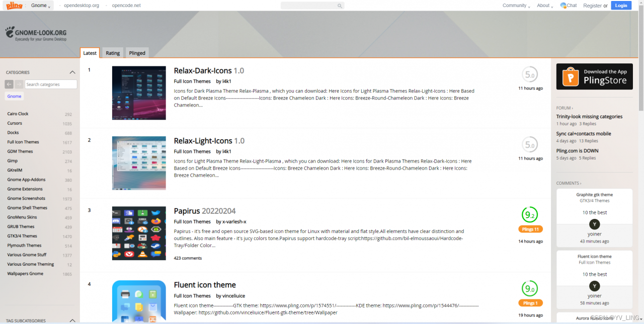This screenshot has width=644, height=324.
Task: Open the Fluent icon theme title link
Action: [205, 285]
